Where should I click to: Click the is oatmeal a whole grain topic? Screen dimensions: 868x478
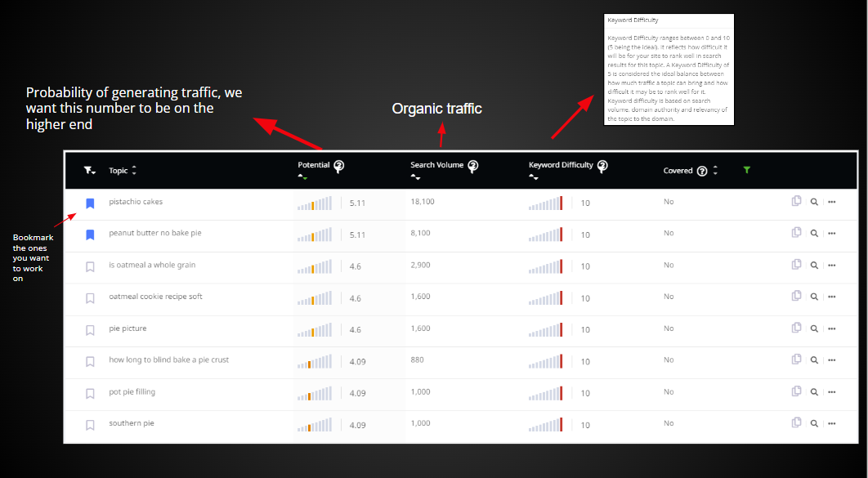pyautogui.click(x=152, y=265)
